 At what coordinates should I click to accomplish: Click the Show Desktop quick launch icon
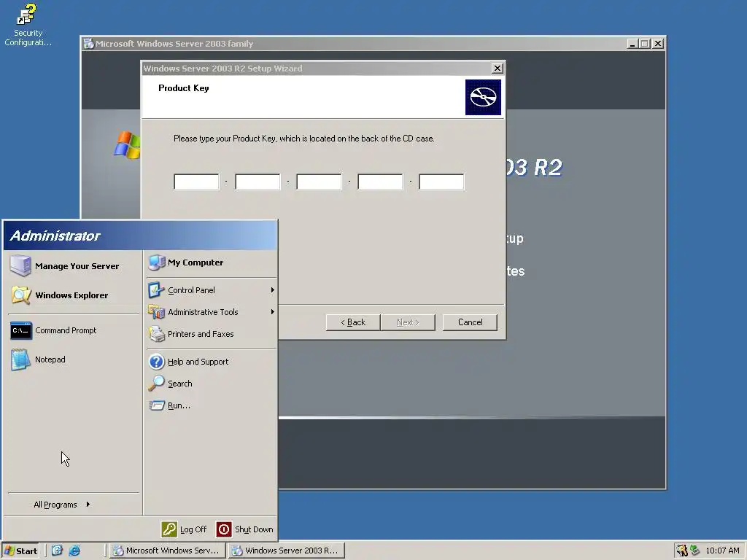click(x=57, y=551)
